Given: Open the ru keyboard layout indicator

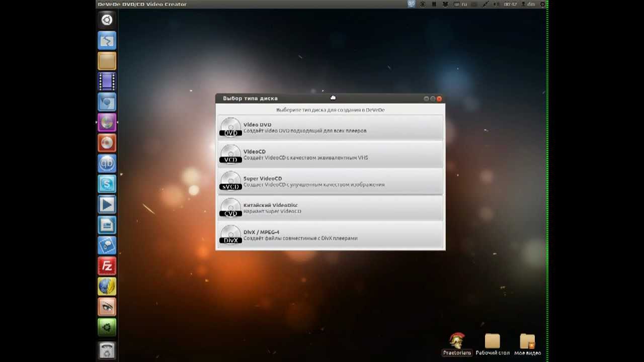Looking at the screenshot, I should 460,4.
